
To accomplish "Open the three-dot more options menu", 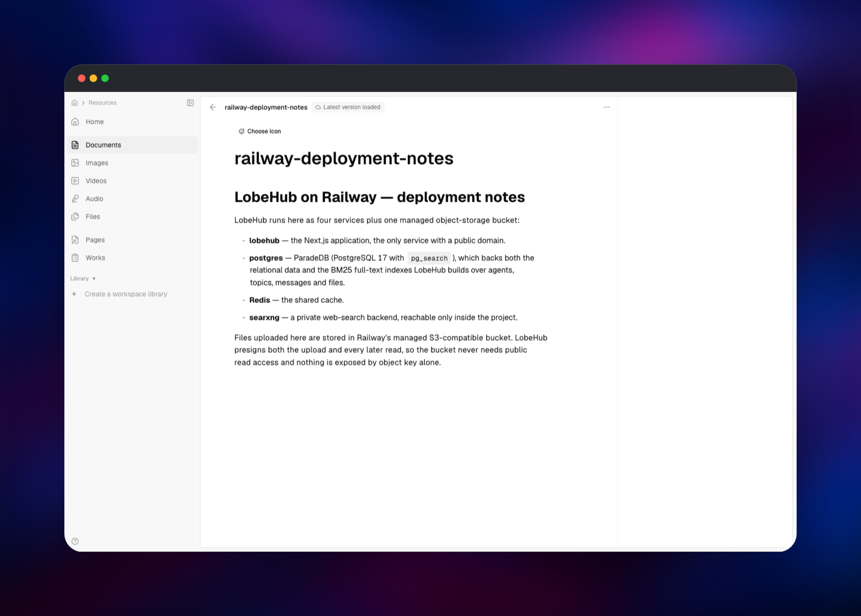I will [606, 107].
